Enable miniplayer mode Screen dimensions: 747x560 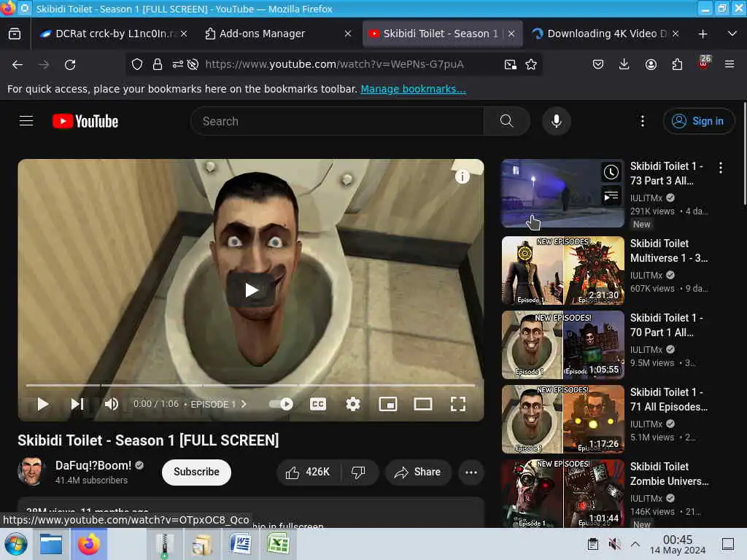(x=388, y=404)
